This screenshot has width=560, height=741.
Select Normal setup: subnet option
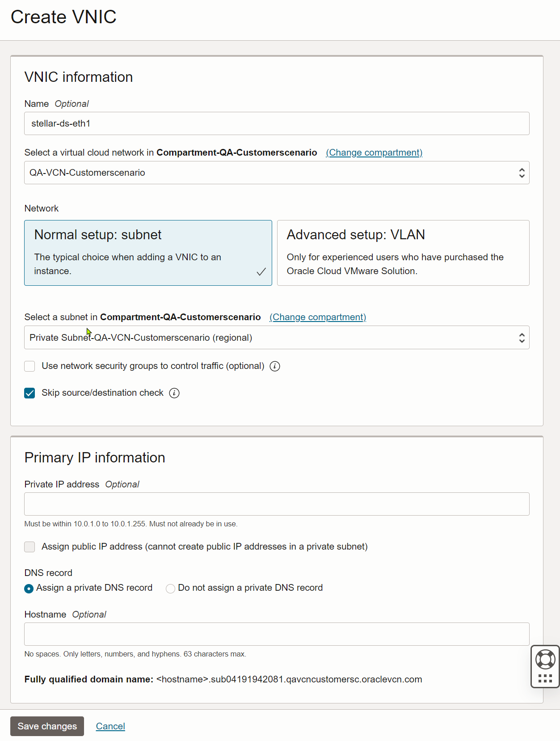click(x=148, y=253)
